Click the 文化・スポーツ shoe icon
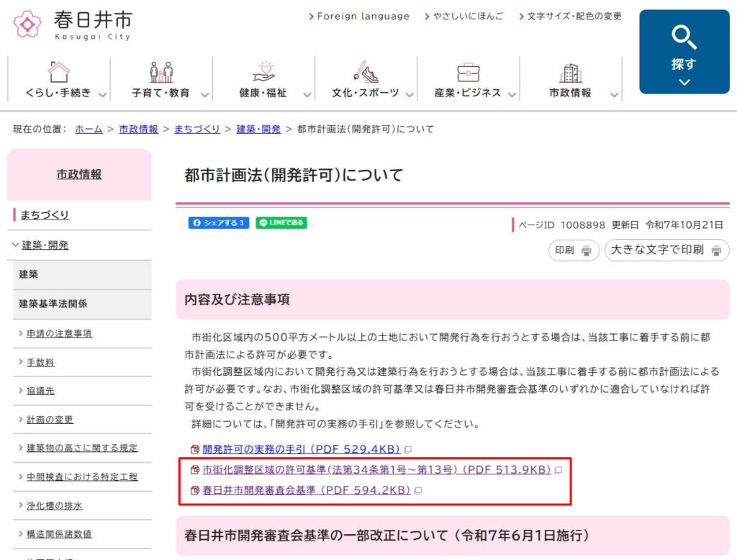 pos(366,72)
